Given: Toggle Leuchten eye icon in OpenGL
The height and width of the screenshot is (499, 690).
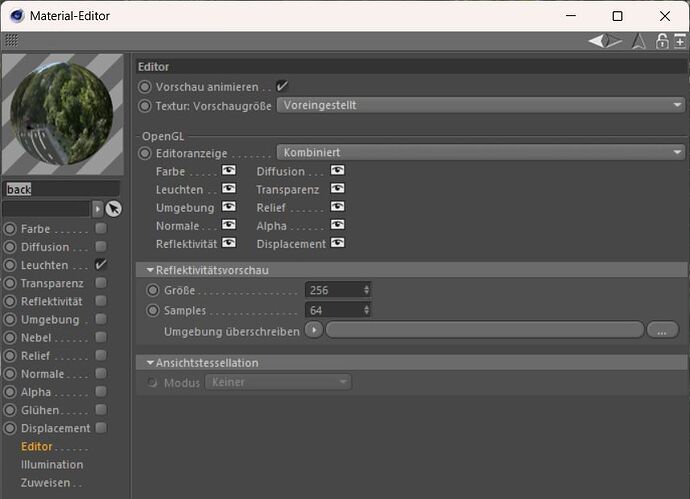Looking at the screenshot, I should pyautogui.click(x=229, y=189).
